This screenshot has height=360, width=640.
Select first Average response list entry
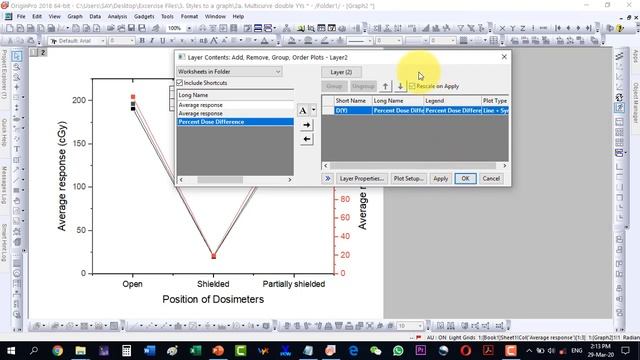click(235, 105)
